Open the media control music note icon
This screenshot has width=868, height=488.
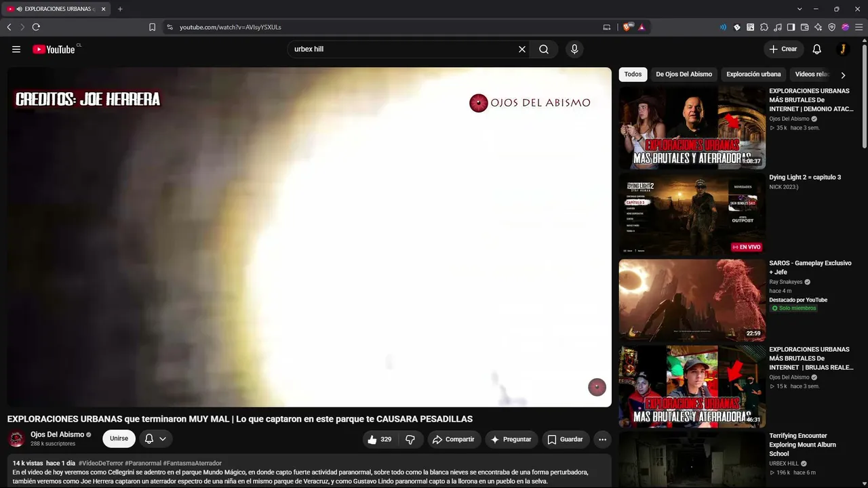[x=778, y=27]
